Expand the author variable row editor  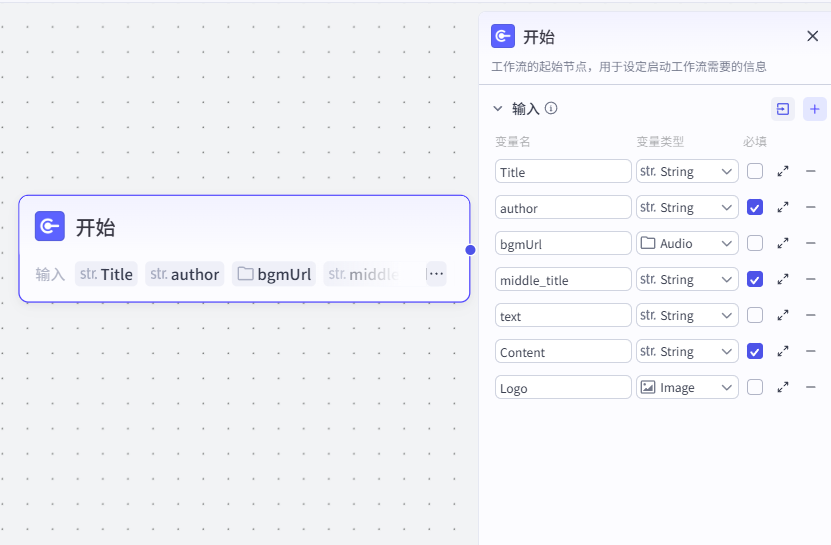[x=783, y=207]
